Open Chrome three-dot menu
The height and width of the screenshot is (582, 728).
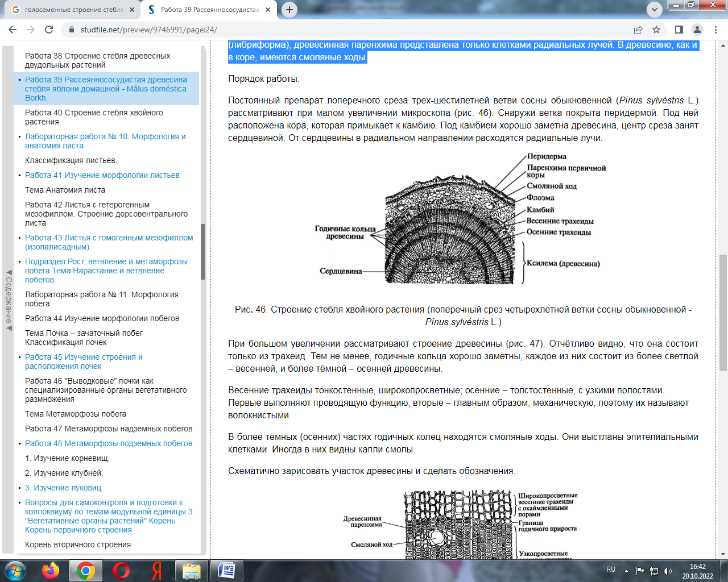715,30
